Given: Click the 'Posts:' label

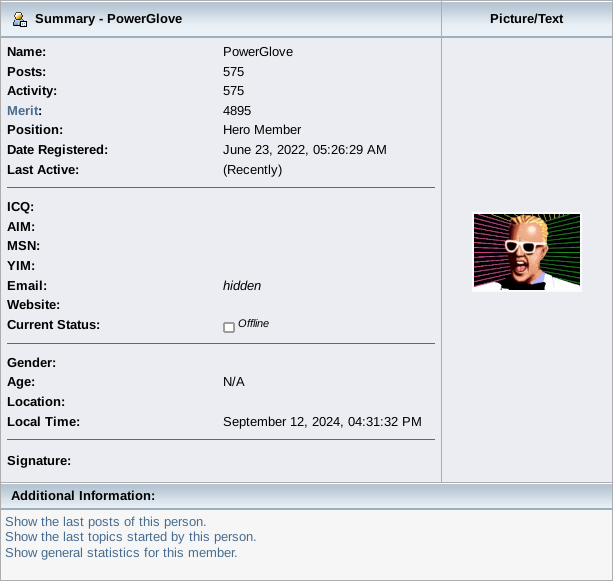Looking at the screenshot, I should [x=27, y=72].
